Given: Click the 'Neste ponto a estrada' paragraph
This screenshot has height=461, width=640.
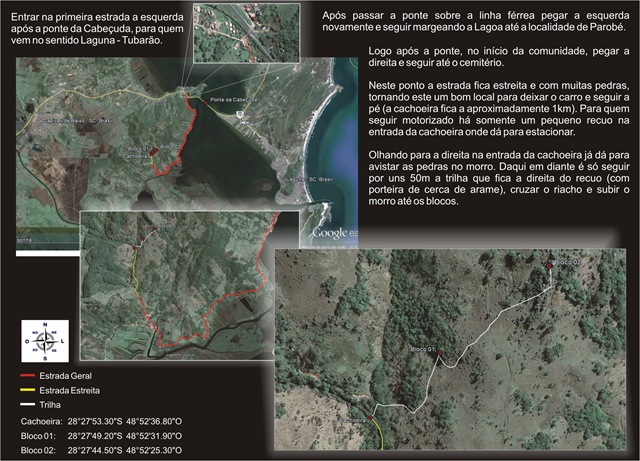Looking at the screenshot, I should (499, 109).
